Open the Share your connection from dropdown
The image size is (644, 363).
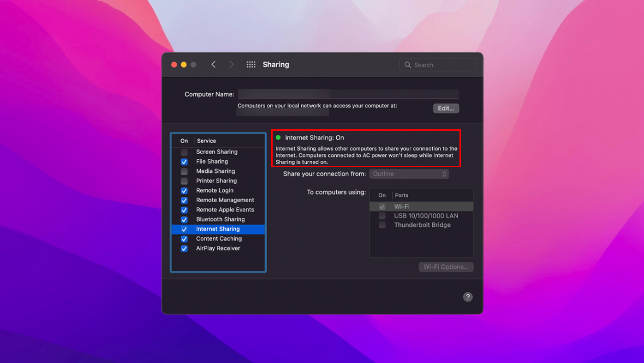409,174
